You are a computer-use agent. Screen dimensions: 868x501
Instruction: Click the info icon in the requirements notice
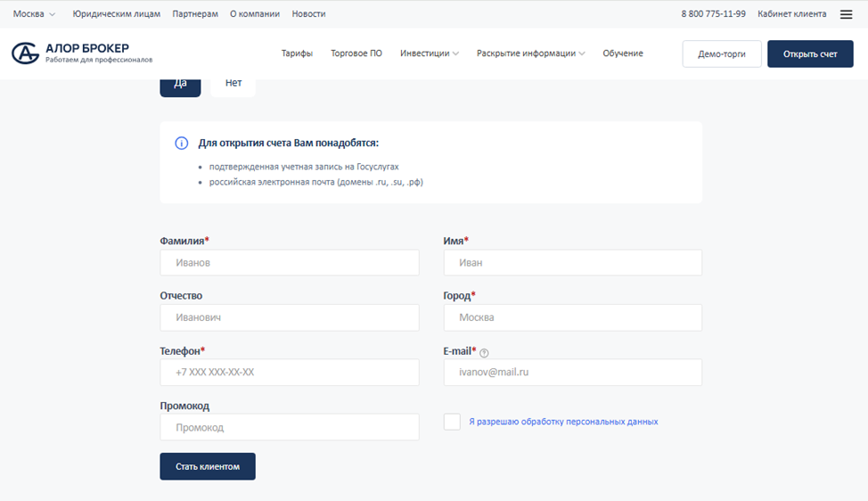click(182, 144)
